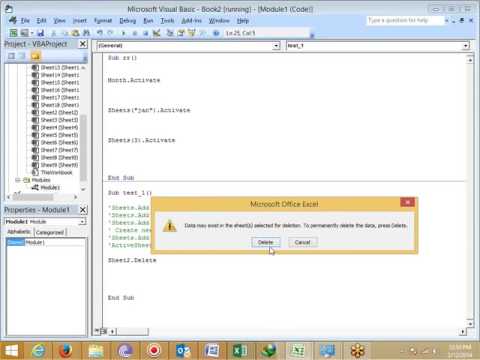Image resolution: width=480 pixels, height=360 pixels.
Task: Click the Object Browser toolbar icon
Action: click(x=192, y=33)
